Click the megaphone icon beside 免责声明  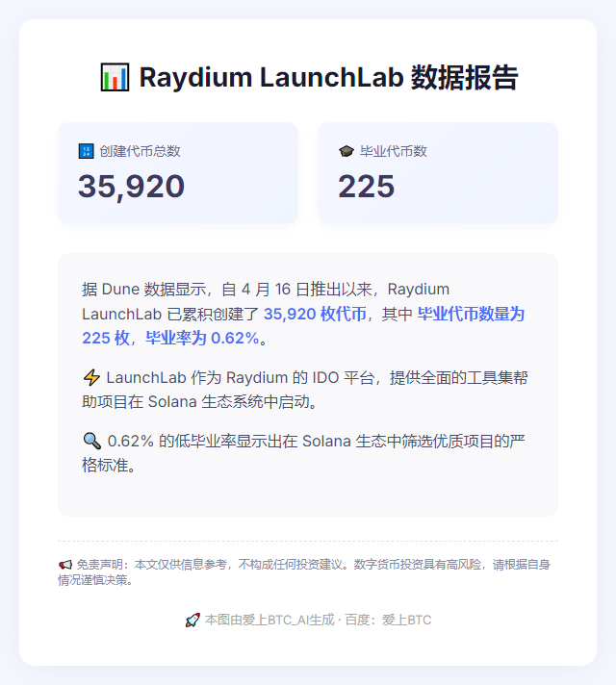[65, 565]
